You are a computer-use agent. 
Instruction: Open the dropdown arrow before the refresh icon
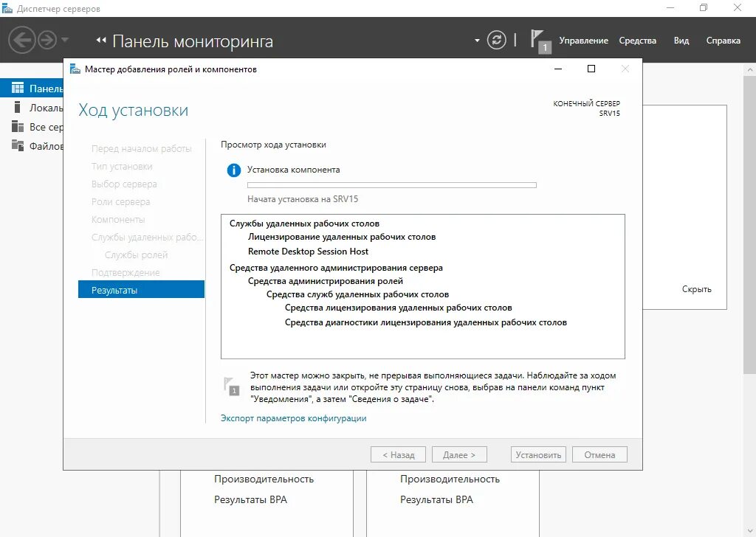pos(477,41)
